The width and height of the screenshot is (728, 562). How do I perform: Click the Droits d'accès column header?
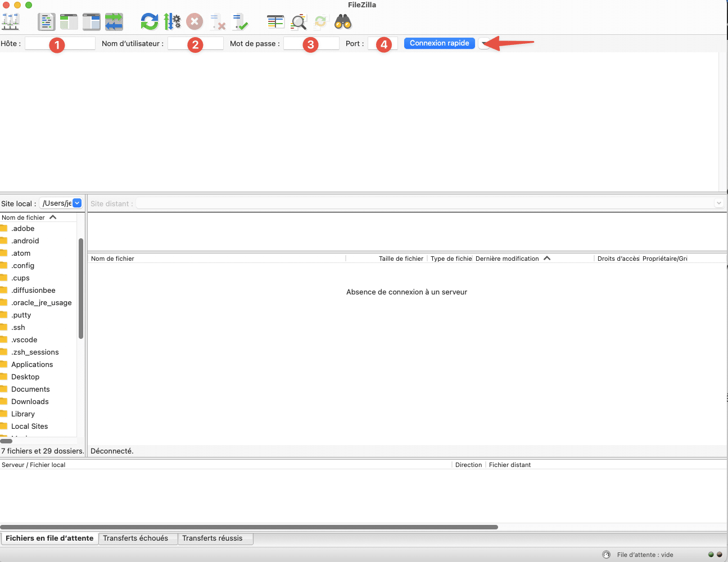[x=618, y=259]
